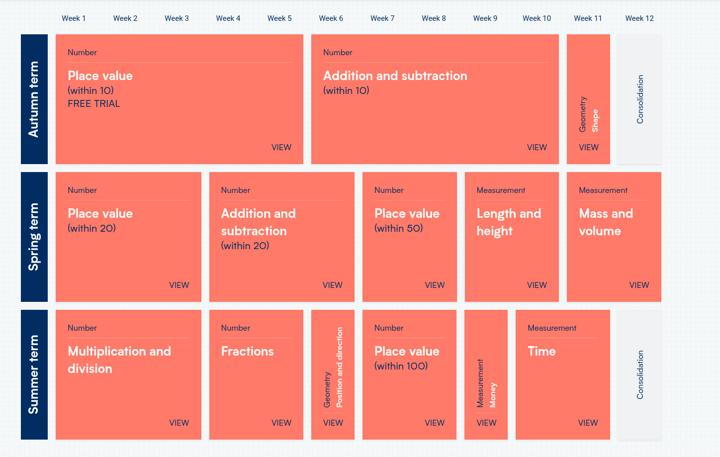Click the Summer term label
The image size is (720, 457).
[34, 374]
